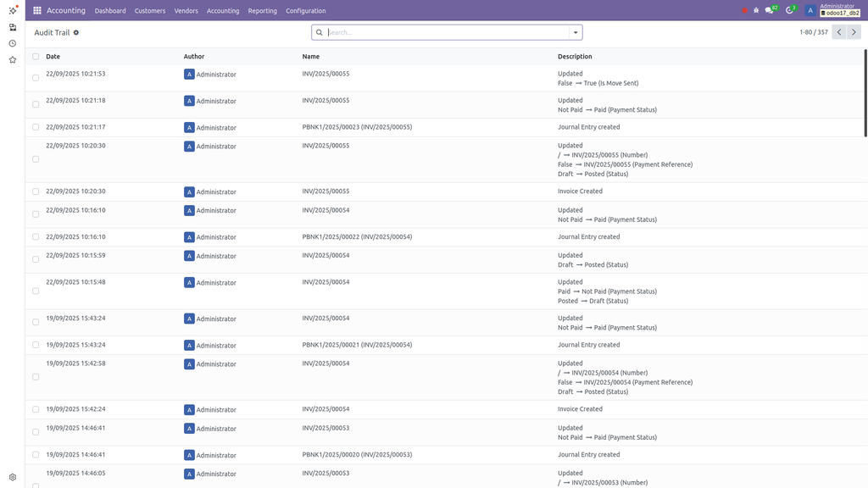
Task: Tick the select-all checkbox in header
Action: coord(36,57)
